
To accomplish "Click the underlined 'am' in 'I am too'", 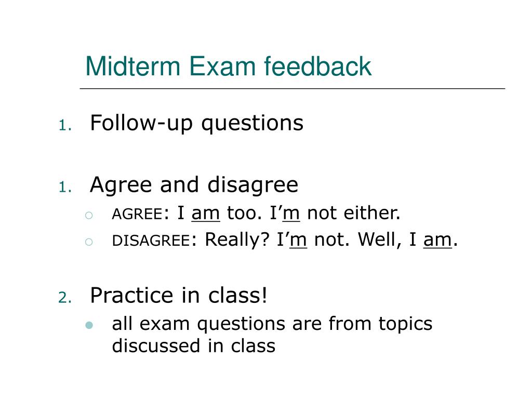I will coord(206,214).
